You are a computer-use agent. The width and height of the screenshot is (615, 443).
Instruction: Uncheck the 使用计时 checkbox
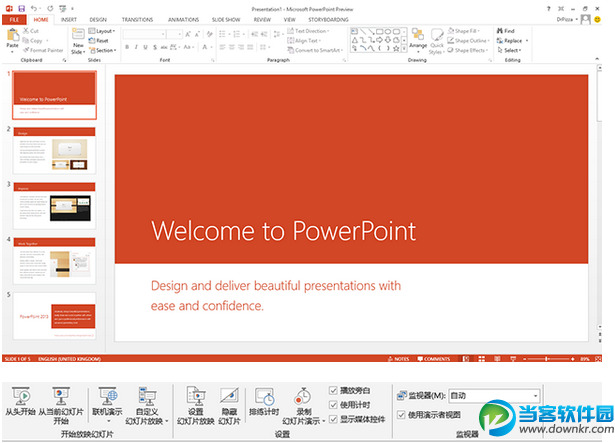pos(334,404)
